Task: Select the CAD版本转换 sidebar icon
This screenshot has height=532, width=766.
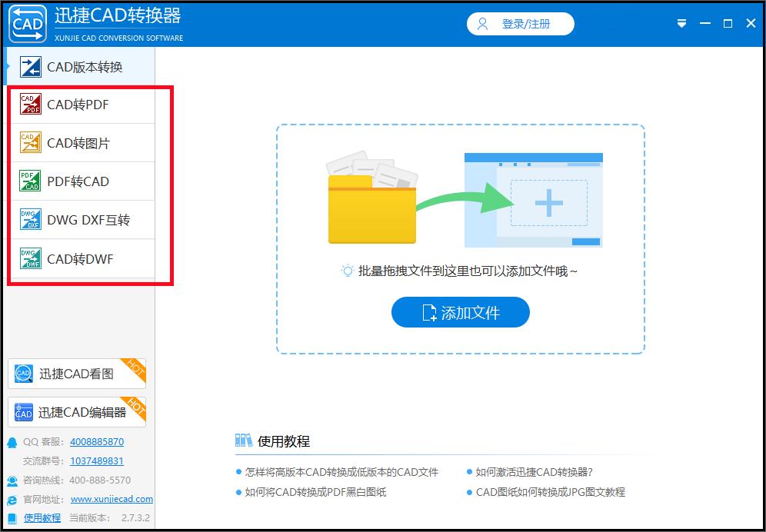Action: click(x=30, y=67)
